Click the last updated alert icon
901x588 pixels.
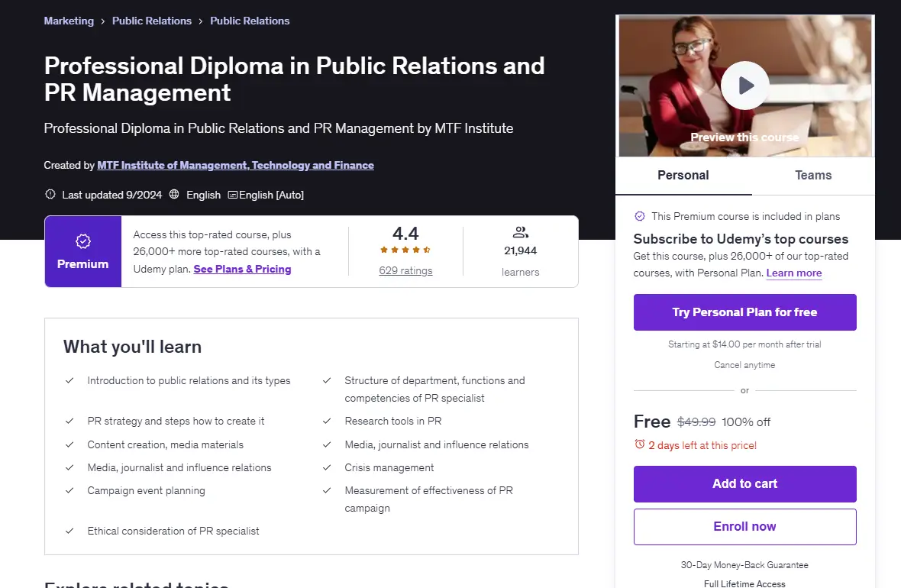[x=50, y=194]
